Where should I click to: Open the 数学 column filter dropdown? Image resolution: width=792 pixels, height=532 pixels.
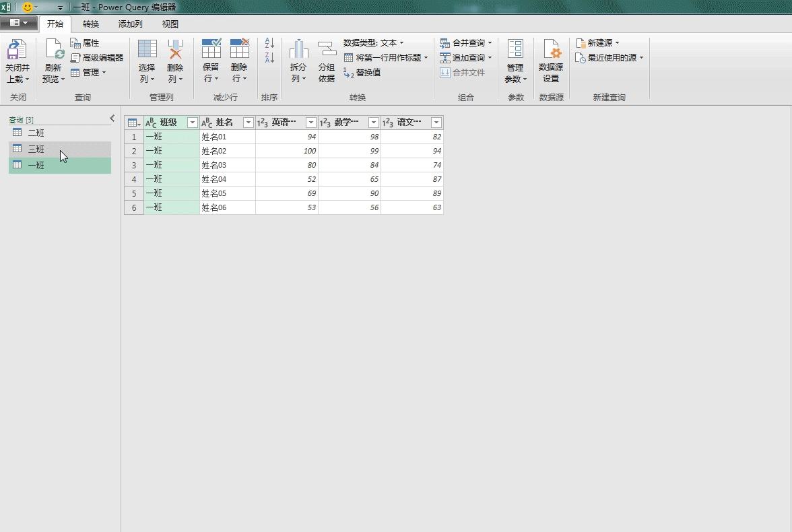tap(373, 123)
